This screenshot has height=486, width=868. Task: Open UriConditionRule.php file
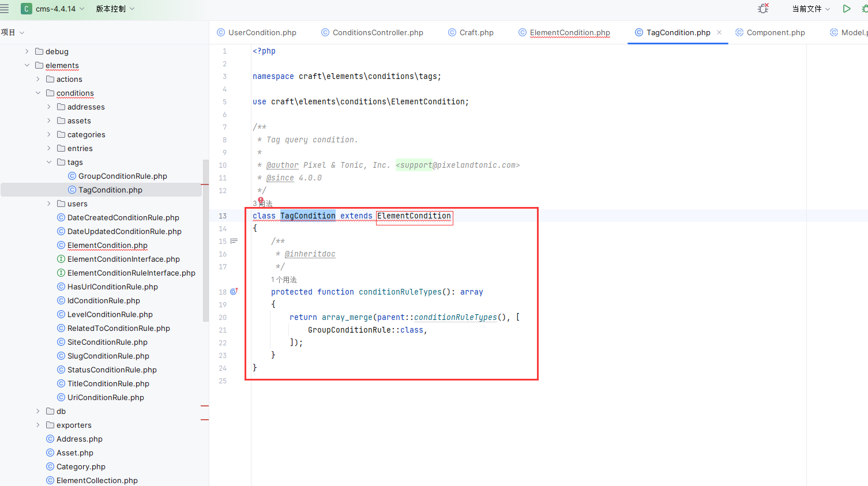100,397
